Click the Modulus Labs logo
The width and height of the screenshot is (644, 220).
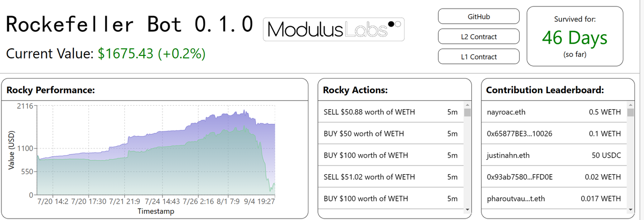[x=334, y=29]
